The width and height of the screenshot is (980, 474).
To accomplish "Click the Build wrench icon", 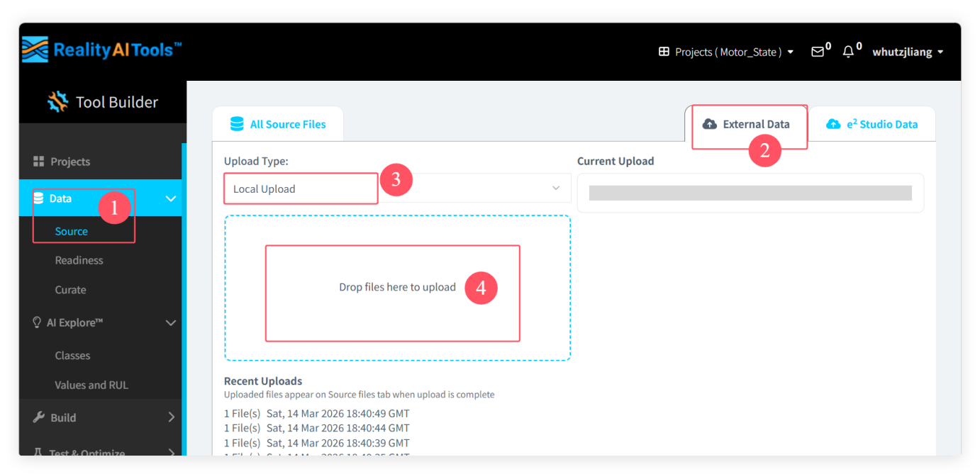I will [x=39, y=417].
